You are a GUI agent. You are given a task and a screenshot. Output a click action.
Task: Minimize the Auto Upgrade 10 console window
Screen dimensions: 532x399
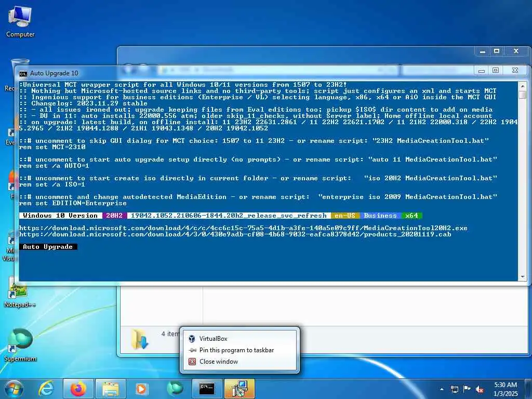tap(482, 71)
